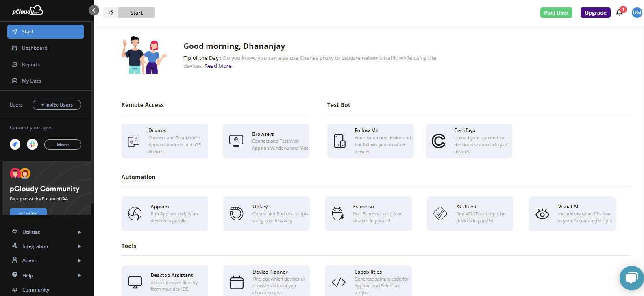This screenshot has width=644, height=296.
Task: Click the Utilities wrench icon
Action: (15, 231)
